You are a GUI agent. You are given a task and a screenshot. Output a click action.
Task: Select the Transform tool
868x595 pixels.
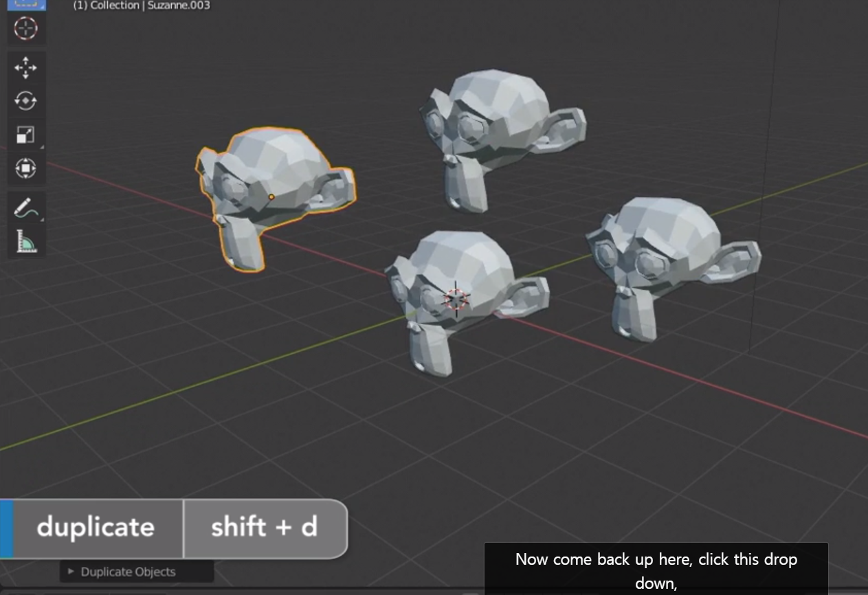click(x=26, y=168)
